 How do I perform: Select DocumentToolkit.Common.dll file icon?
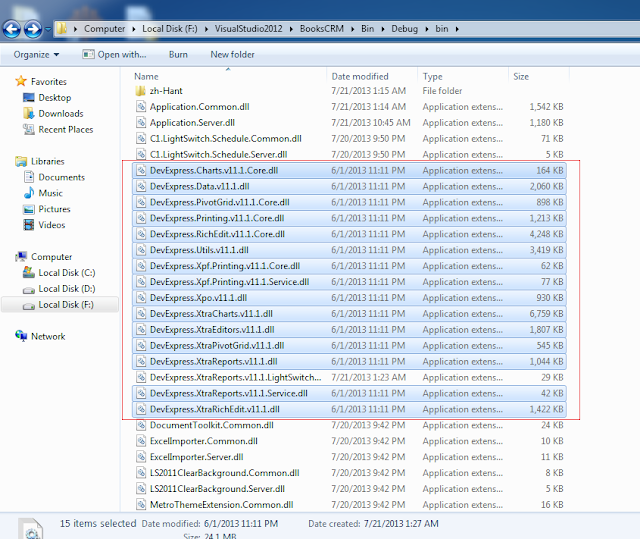click(x=141, y=425)
